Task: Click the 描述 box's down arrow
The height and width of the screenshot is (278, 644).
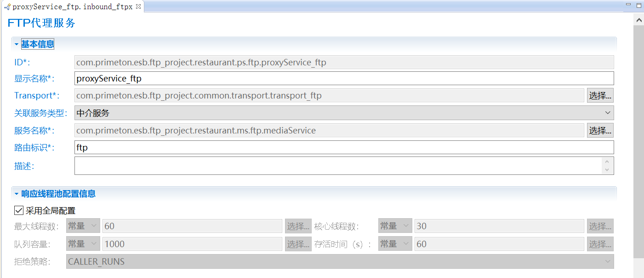Action: 607,170
